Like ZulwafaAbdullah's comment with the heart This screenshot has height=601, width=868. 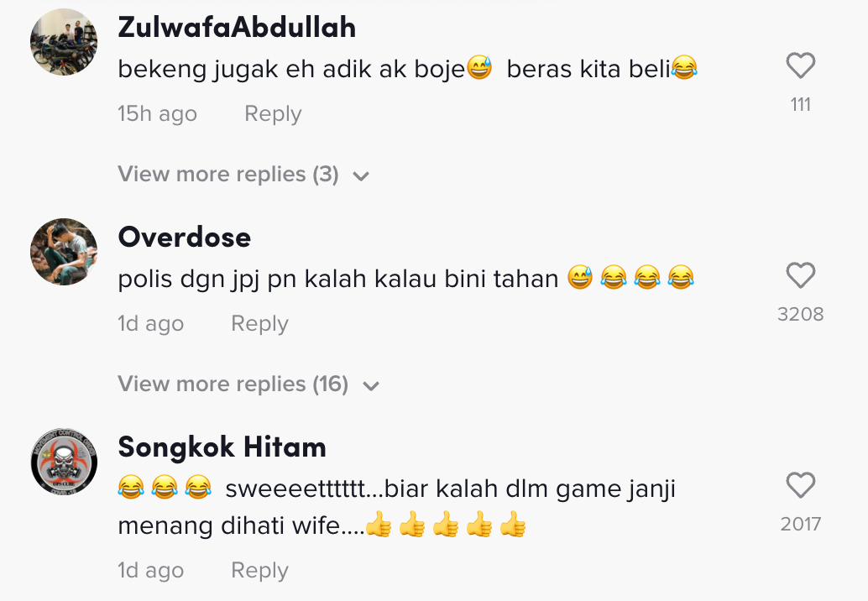tap(801, 65)
